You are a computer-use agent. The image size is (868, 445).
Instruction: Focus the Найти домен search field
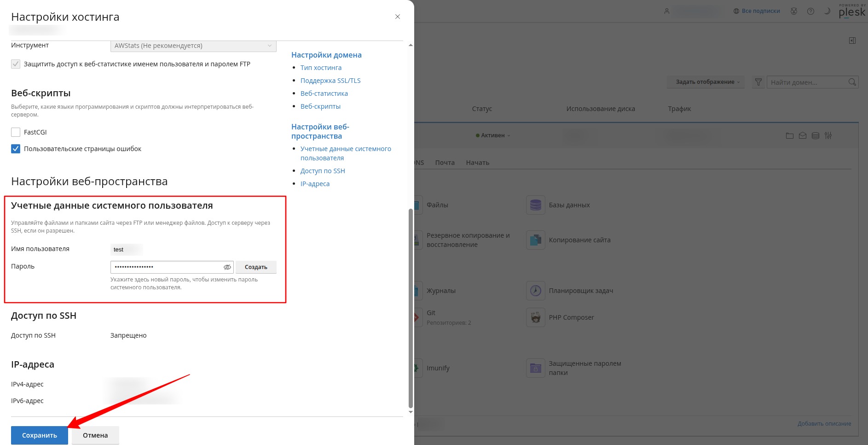coord(808,82)
